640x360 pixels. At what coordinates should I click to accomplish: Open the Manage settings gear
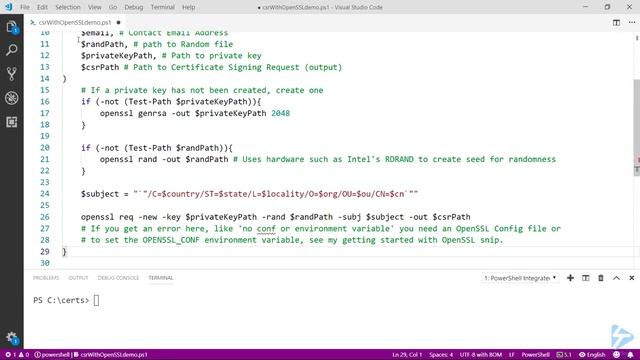[11, 337]
